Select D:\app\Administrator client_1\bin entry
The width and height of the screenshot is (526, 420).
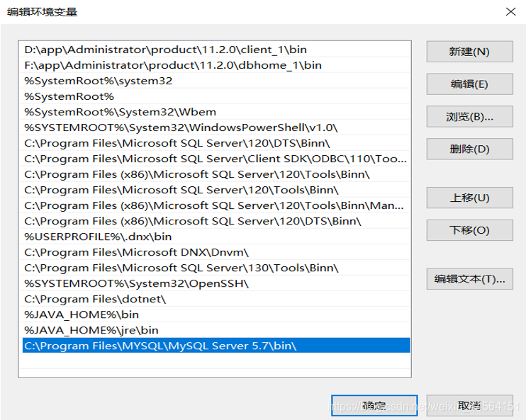click(x=216, y=50)
